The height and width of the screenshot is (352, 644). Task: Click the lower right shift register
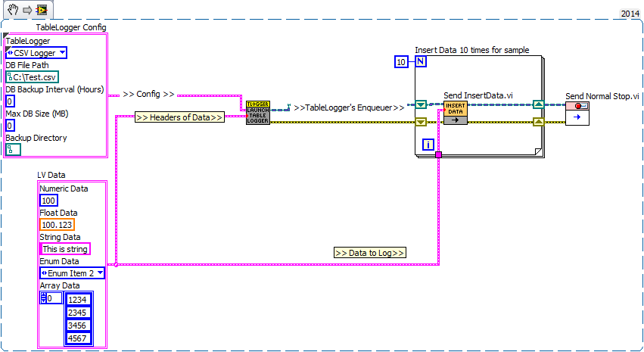pyautogui.click(x=538, y=121)
